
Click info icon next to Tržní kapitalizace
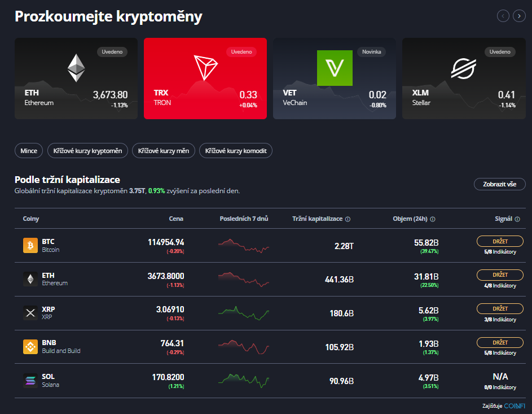coord(348,219)
